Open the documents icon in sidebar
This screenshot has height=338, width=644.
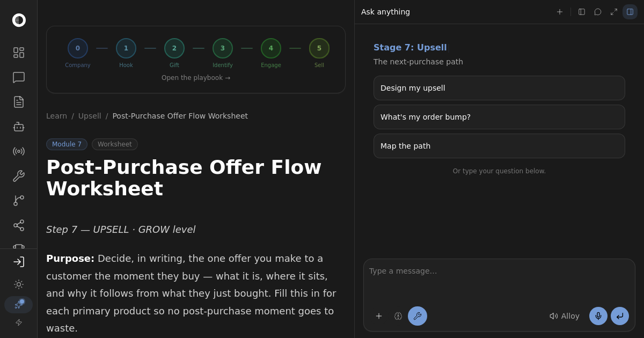(19, 102)
